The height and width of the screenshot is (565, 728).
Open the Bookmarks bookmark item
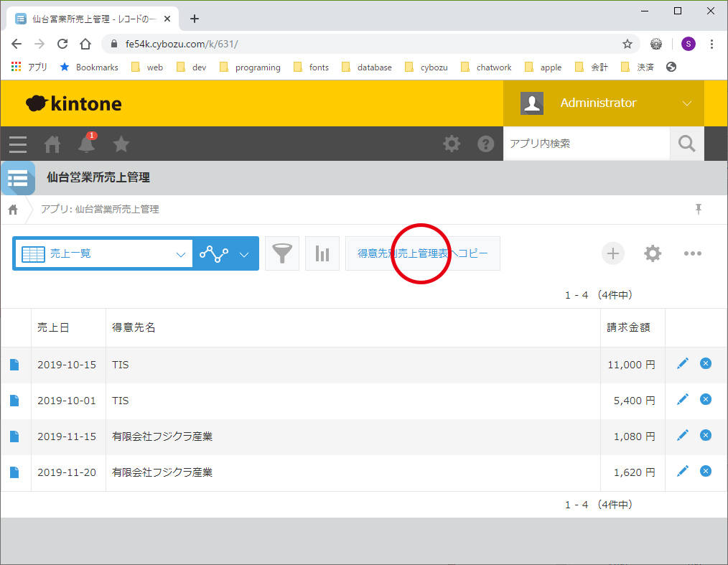coord(89,67)
